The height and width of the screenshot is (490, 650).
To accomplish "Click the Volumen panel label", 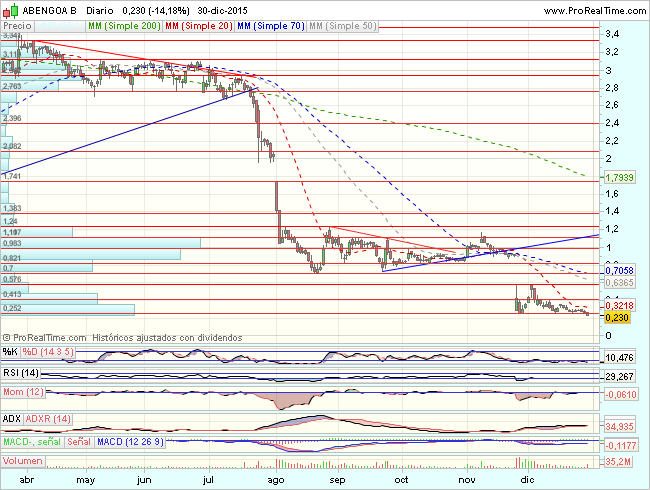I will pos(23,461).
